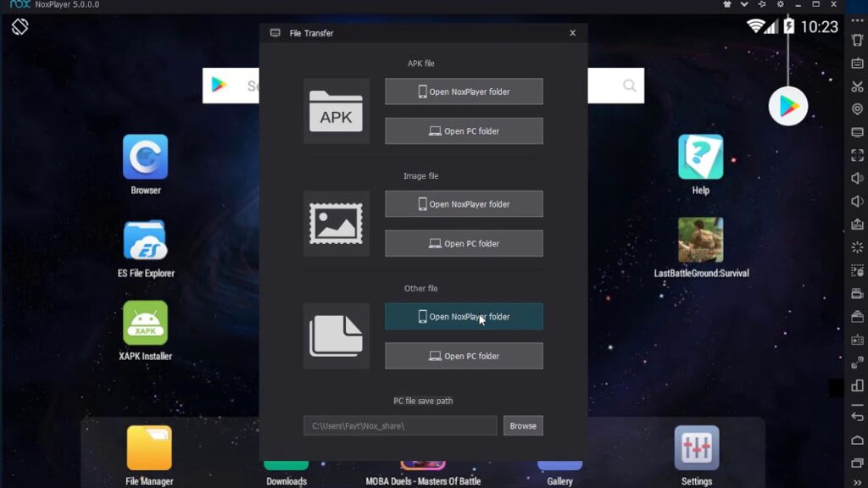This screenshot has height=488, width=868.
Task: Open NoxPlayer system settings gear
Action: 780,4
